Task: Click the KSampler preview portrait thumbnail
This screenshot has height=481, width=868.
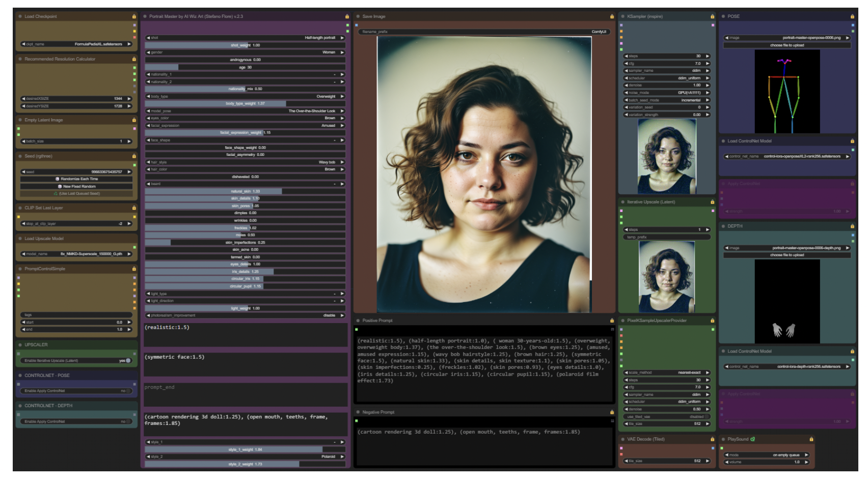Action: tap(667, 156)
